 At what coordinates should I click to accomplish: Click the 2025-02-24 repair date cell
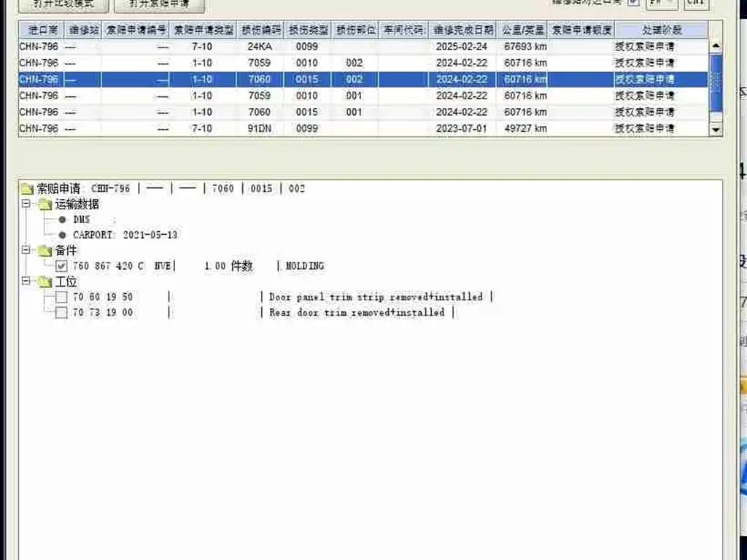coord(462,47)
